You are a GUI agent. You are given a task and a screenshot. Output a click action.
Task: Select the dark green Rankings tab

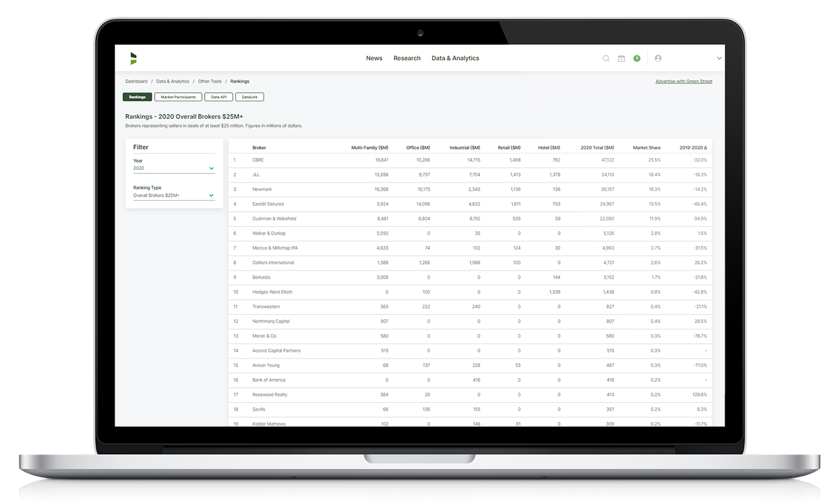click(x=137, y=97)
